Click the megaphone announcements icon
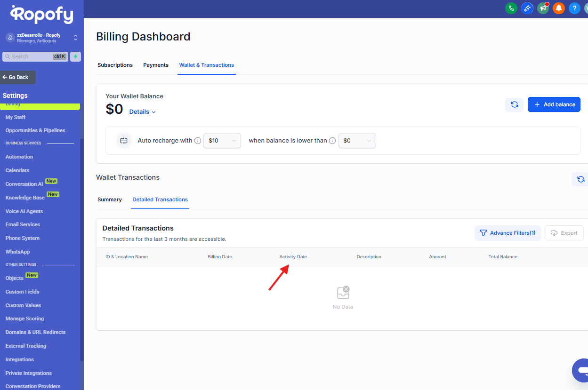The image size is (588, 390). point(543,8)
